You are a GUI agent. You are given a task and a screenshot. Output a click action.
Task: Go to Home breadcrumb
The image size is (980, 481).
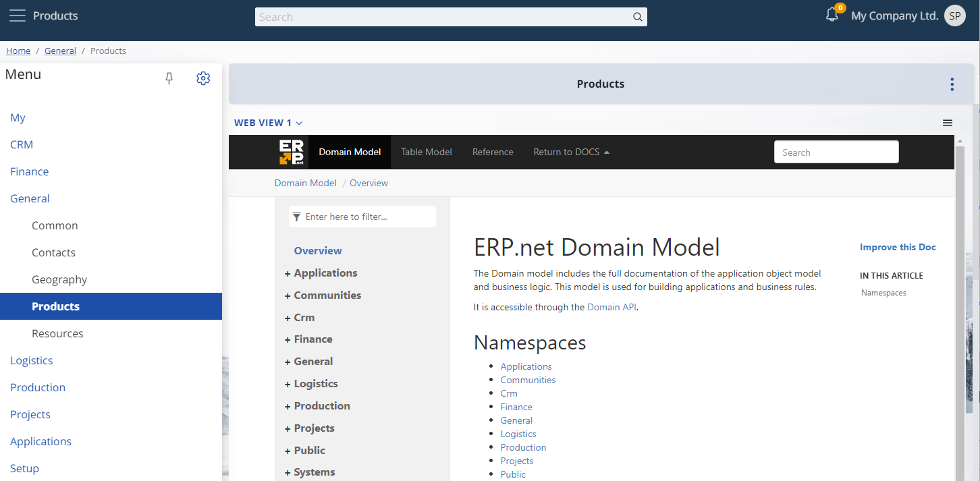(18, 51)
